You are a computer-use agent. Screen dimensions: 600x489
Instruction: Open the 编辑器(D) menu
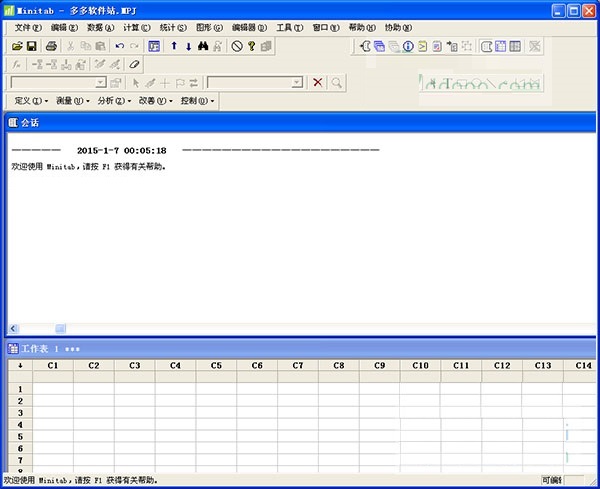(249, 28)
